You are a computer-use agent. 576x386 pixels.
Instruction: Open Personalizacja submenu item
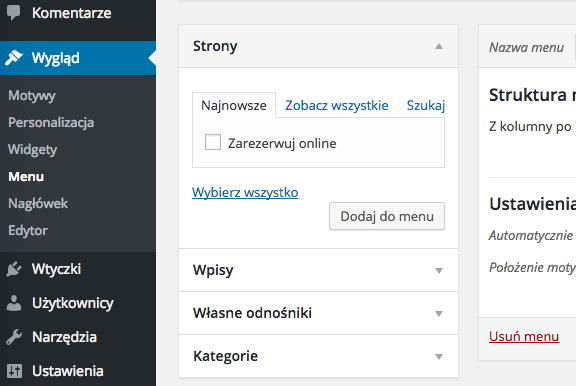[51, 122]
